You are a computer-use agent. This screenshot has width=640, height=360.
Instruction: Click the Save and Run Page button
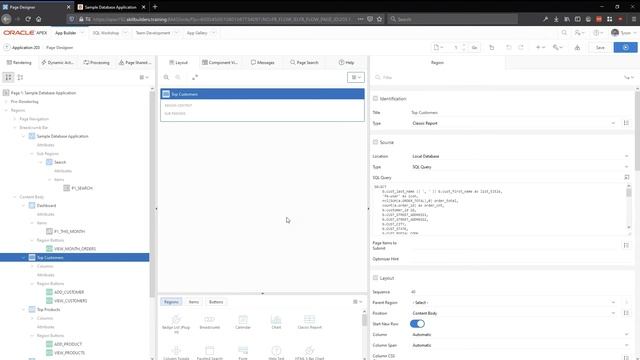click(x=625, y=47)
